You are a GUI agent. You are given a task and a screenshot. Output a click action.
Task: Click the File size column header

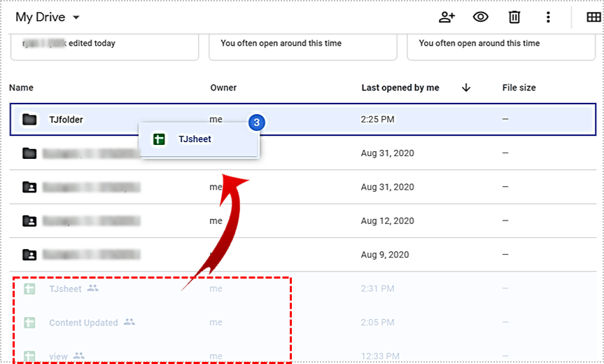[x=519, y=87]
